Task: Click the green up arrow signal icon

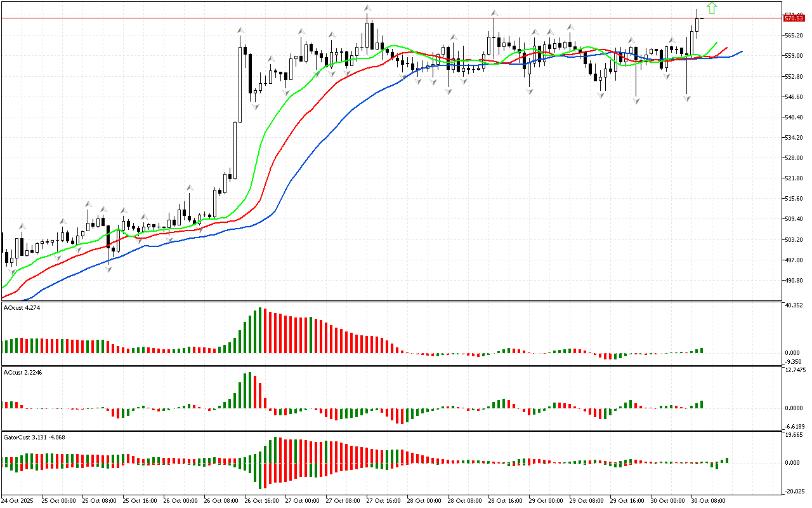Action: 712,8
